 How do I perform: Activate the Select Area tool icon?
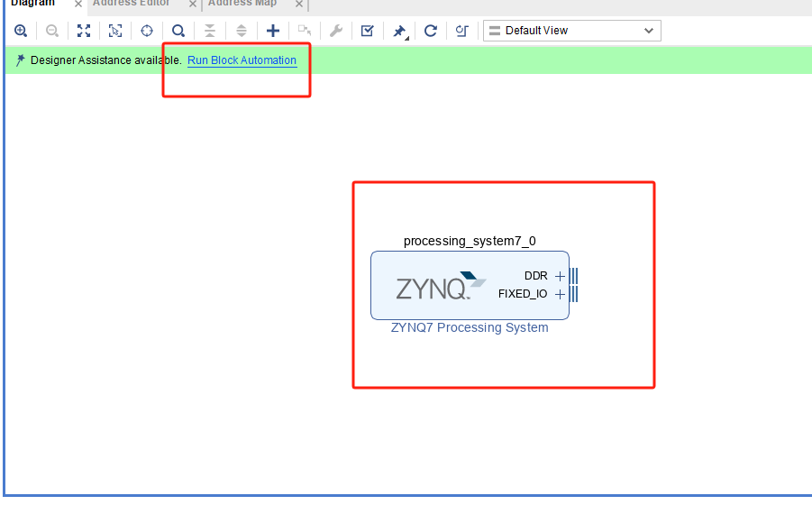[115, 31]
